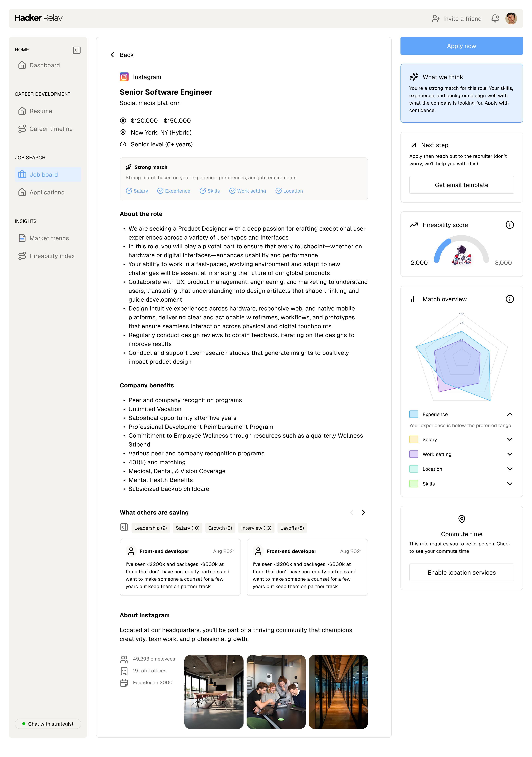Filter reviews by Salary (10) tag
The height and width of the screenshot is (757, 532).
[187, 528]
